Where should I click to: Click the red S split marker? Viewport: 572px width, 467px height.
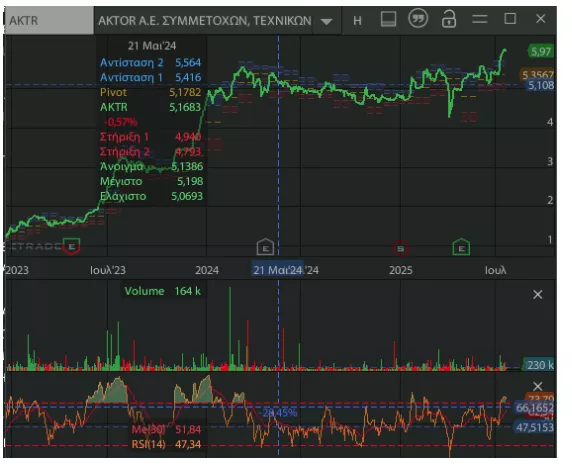[x=401, y=249]
